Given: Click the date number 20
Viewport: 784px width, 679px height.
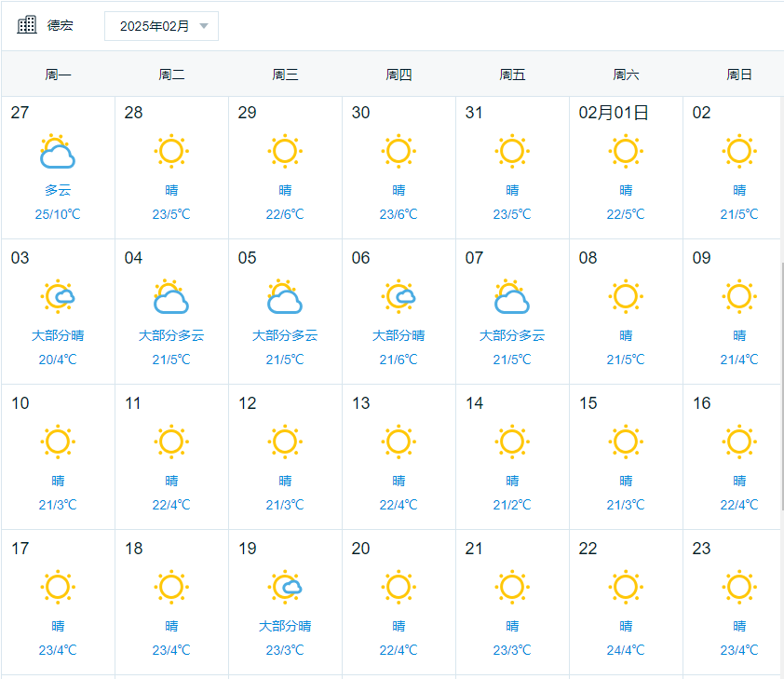Looking at the screenshot, I should 360,548.
